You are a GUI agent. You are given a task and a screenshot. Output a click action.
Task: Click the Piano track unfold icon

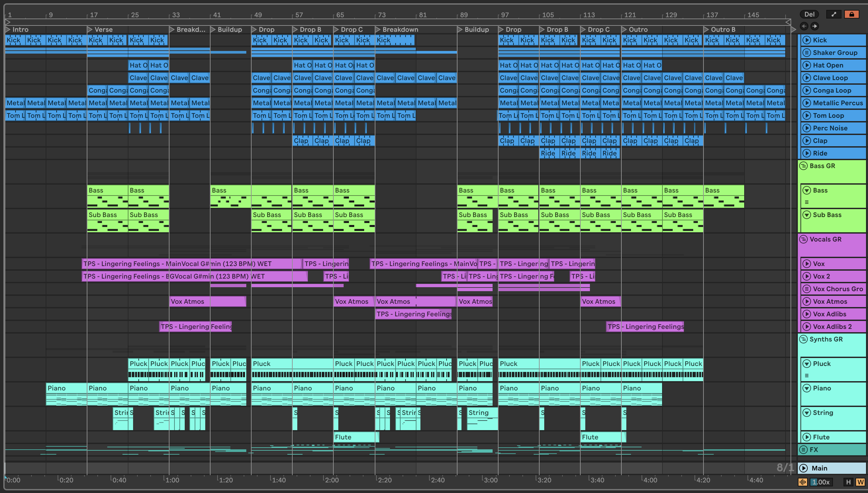pyautogui.click(x=807, y=388)
